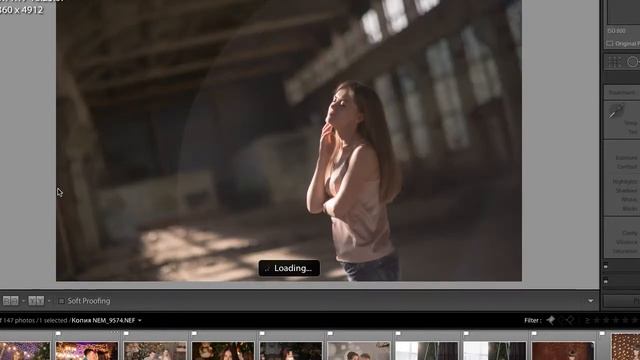Click the button below the right panels

tap(621, 301)
